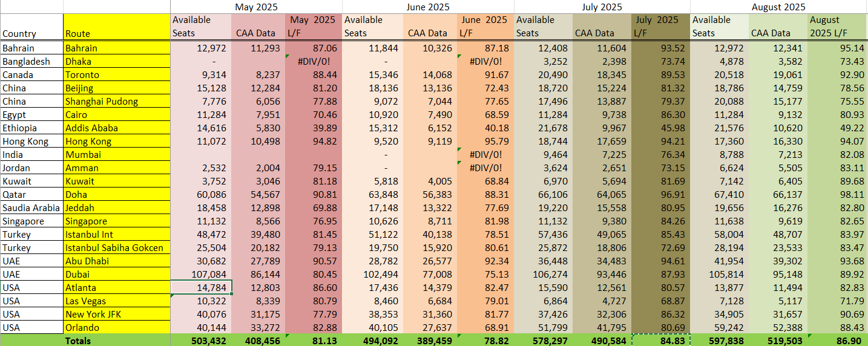Image resolution: width=868 pixels, height=346 pixels.
Task: Select Dubai May available seats 107,084
Action: click(201, 274)
